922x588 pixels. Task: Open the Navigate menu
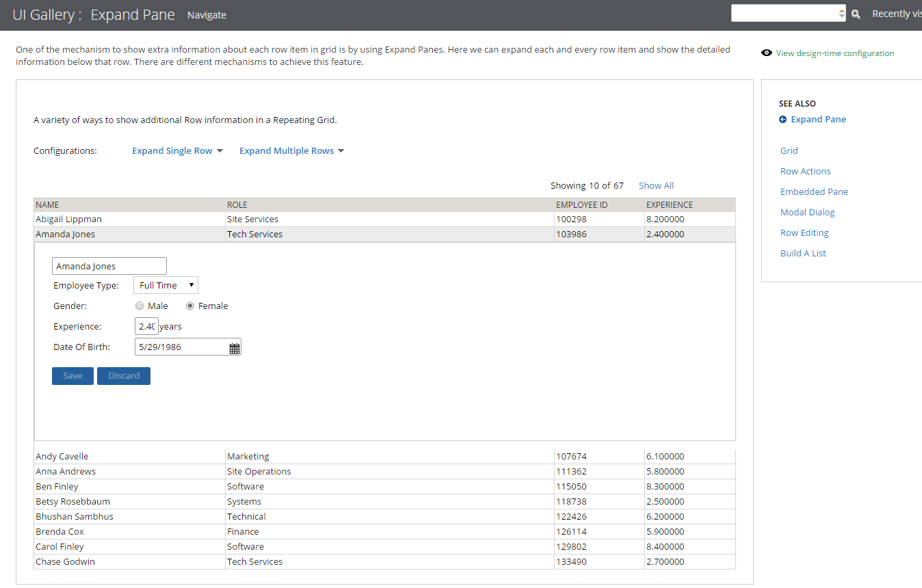[207, 15]
